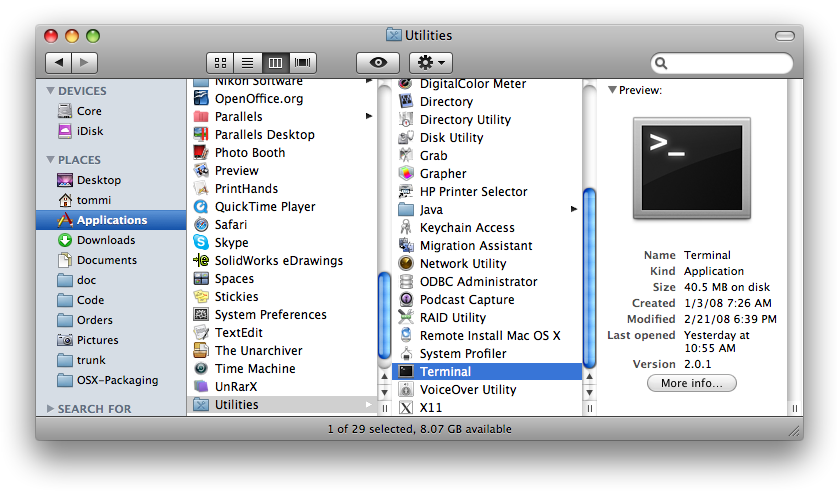Select the Preview application

point(282,171)
